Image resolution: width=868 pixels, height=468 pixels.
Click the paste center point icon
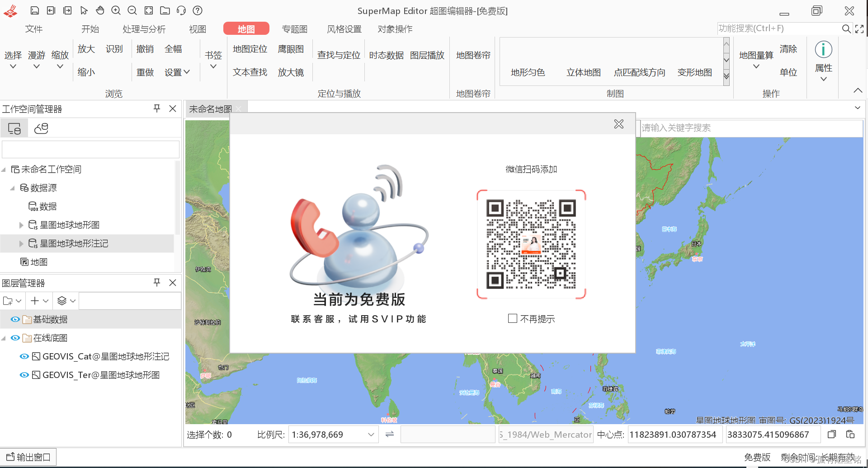pyautogui.click(x=850, y=435)
